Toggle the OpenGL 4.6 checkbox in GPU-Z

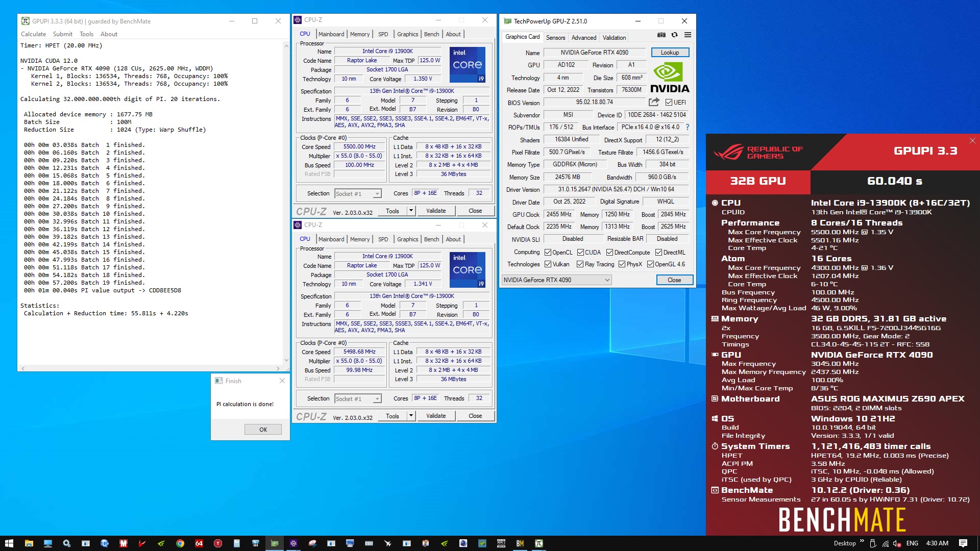coord(650,264)
